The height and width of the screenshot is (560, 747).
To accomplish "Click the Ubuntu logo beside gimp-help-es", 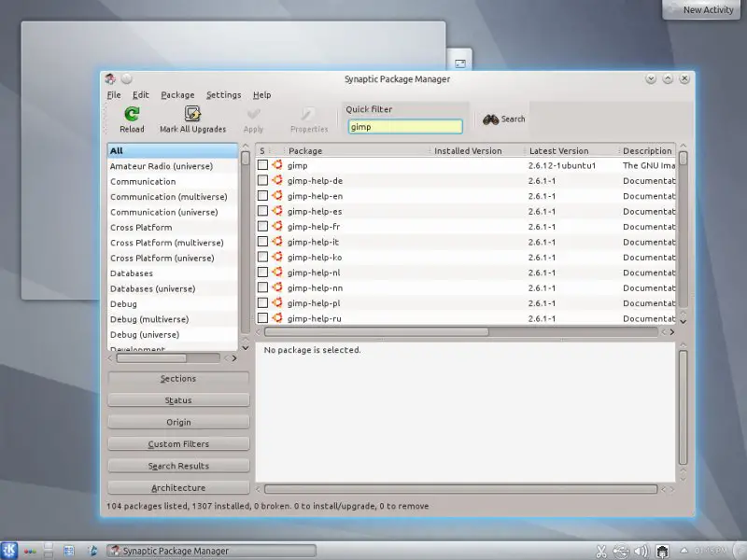I will click(x=277, y=211).
